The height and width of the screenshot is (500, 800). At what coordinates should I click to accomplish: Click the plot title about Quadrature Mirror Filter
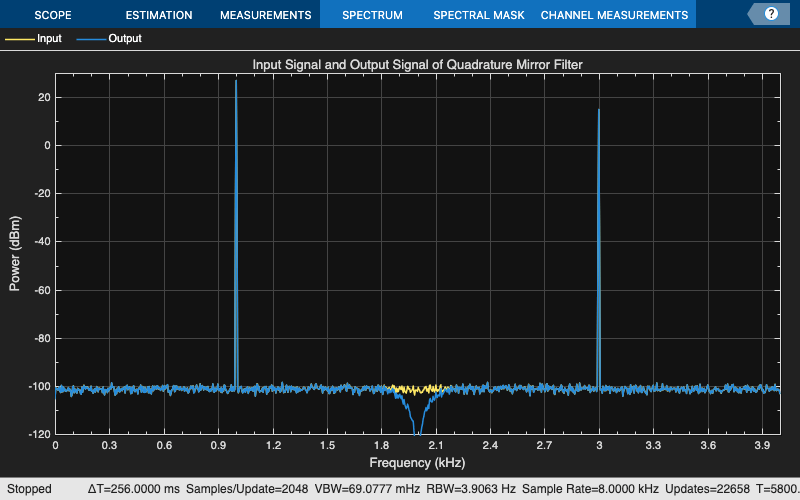(417, 65)
